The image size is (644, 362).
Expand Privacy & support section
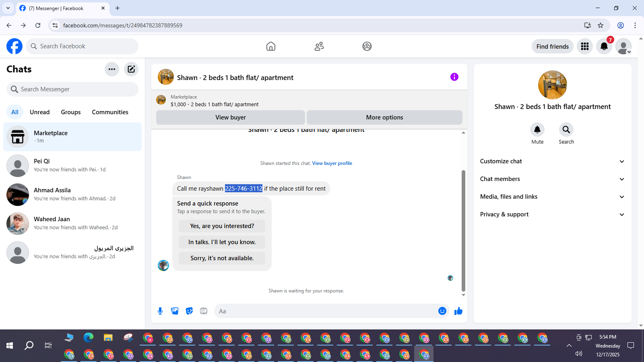click(553, 214)
